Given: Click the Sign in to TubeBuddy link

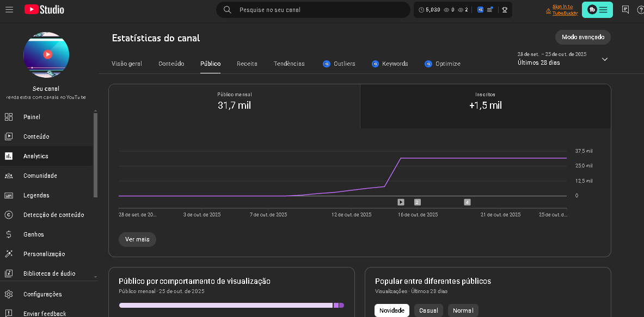Looking at the screenshot, I should click(x=565, y=10).
